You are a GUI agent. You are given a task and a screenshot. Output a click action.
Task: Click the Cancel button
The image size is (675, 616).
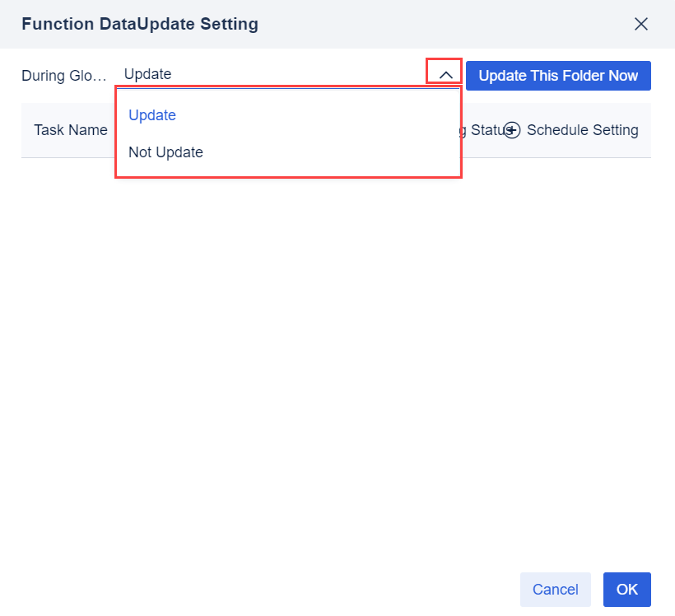click(555, 590)
